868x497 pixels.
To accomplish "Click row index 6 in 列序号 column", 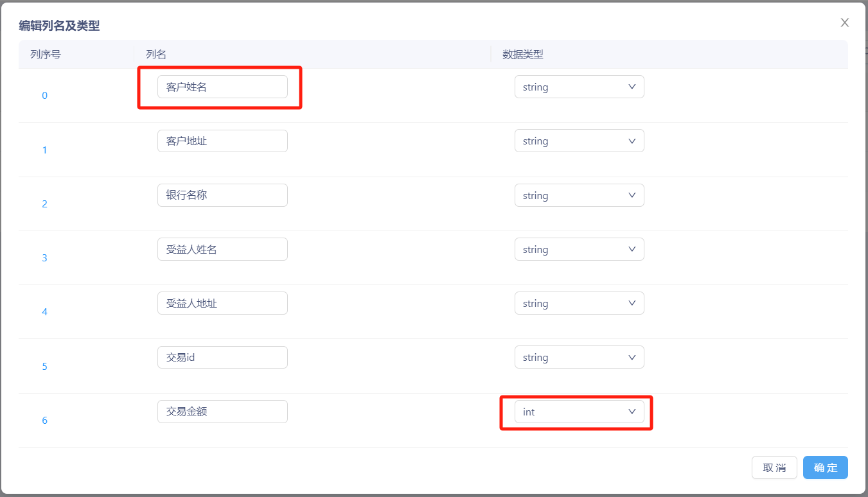I will click(44, 421).
